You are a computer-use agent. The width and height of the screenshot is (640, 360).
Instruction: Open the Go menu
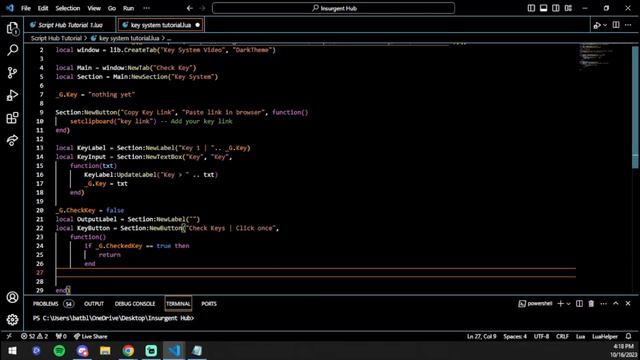point(112,8)
